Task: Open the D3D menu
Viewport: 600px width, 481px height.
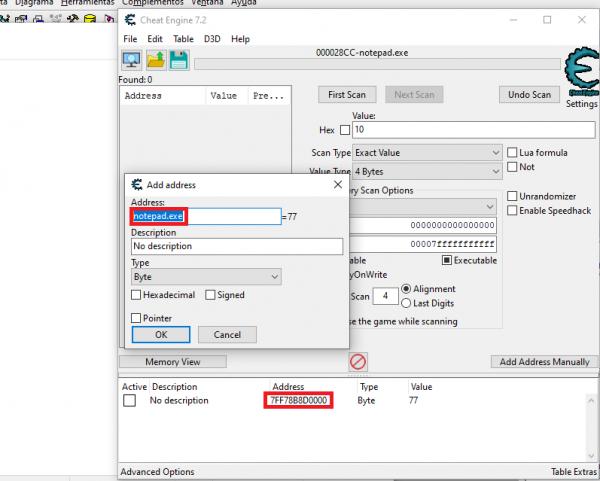Action: [x=212, y=39]
